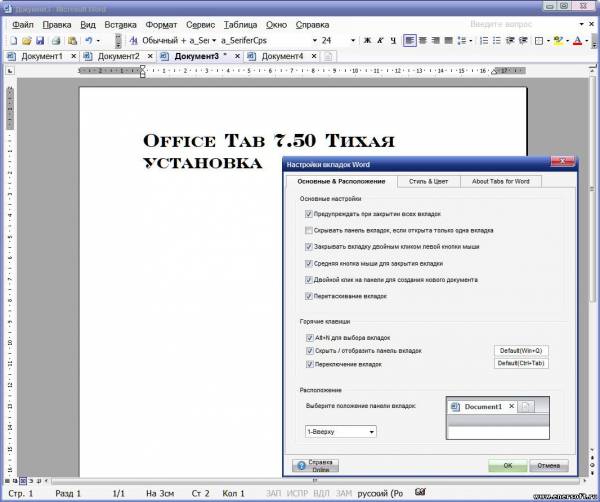Click the horizontal scrollbar at the bottom
600x502 pixels.
tap(315, 481)
